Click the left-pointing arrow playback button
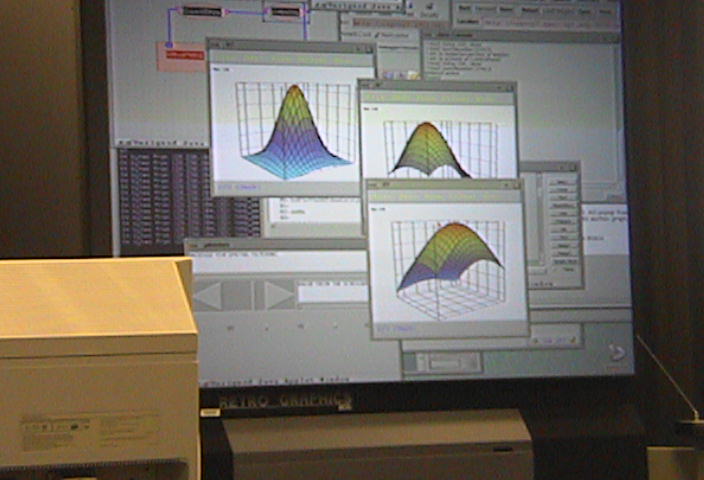The height and width of the screenshot is (480, 704). (208, 295)
